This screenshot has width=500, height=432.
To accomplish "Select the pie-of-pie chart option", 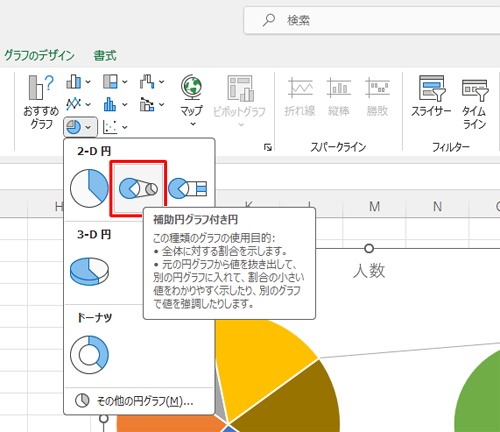I will pos(138,188).
